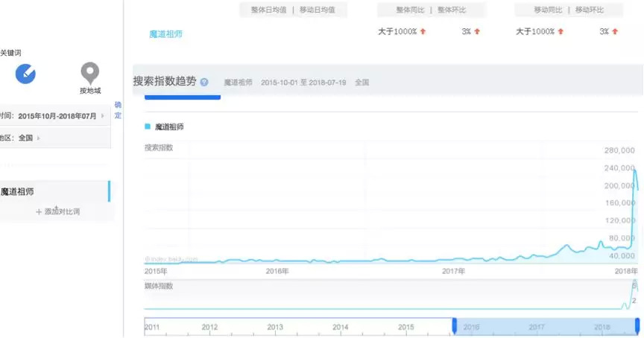Select the 按地域 location pin icon
Image resolution: width=644 pixels, height=338 pixels.
tap(90, 73)
